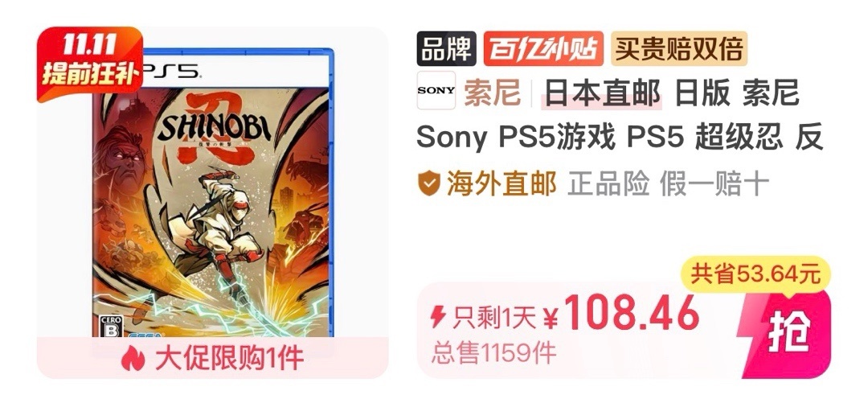Tap the 共省53.64元 savings bubble

[x=756, y=274]
